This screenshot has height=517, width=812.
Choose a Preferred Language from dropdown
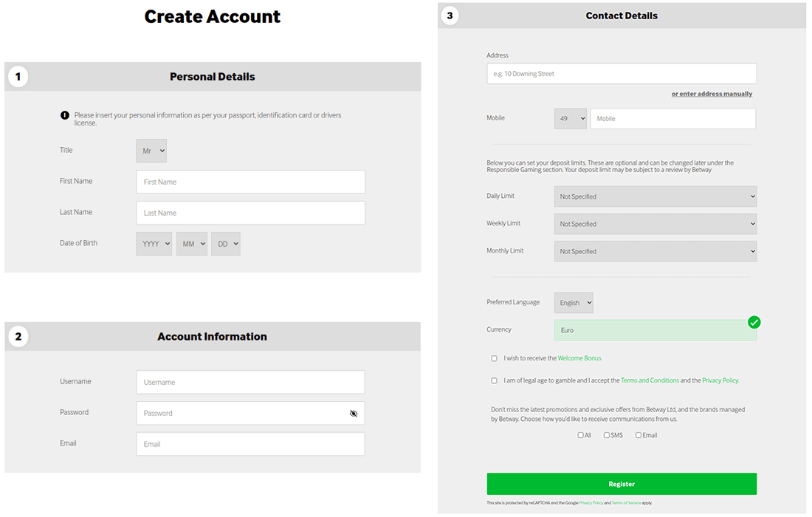[574, 303]
